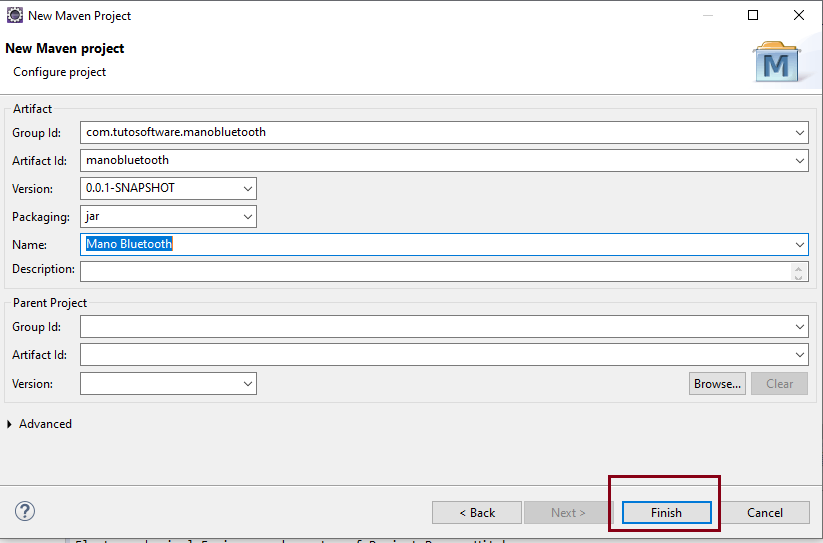Click the Maven M folder icon
The width and height of the screenshot is (823, 543).
(776, 62)
